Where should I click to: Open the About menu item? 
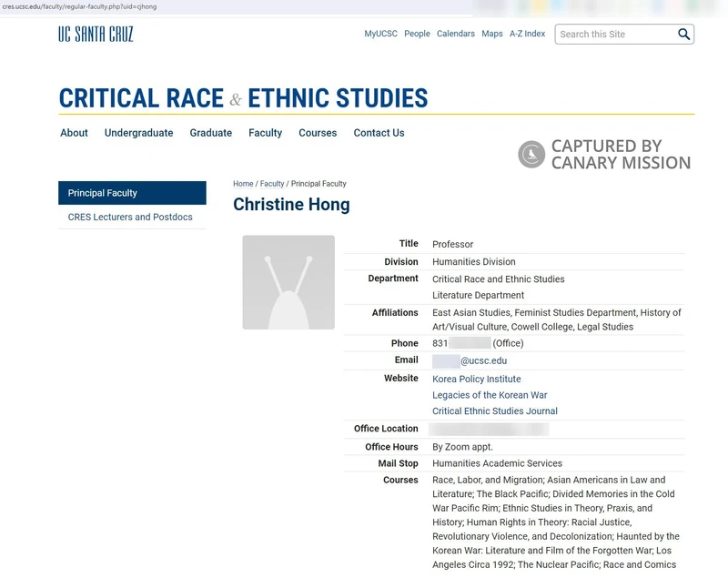[74, 132]
